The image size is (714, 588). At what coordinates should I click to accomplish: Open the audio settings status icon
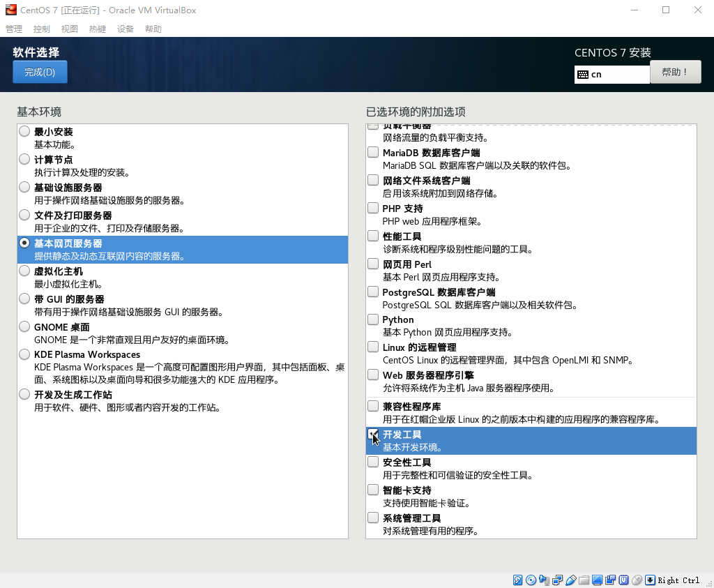pos(544,580)
